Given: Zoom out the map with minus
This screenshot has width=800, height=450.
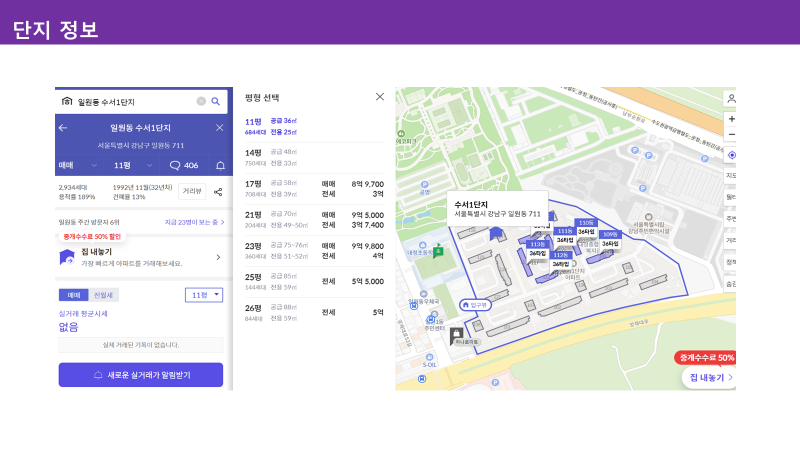Looking at the screenshot, I should click(731, 134).
